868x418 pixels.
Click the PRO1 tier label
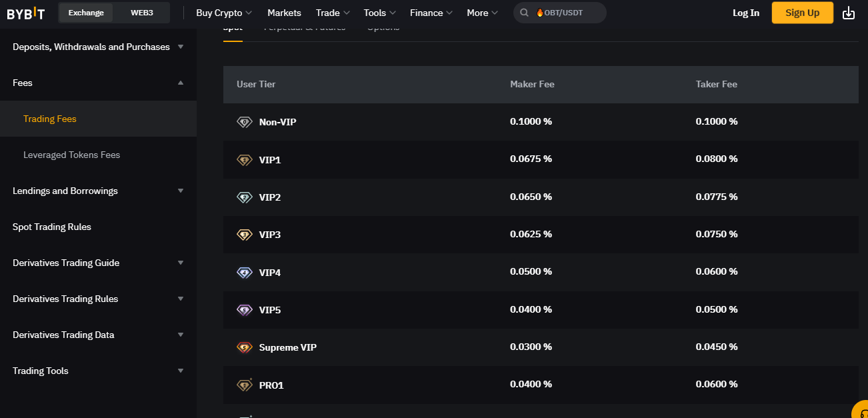pos(271,385)
